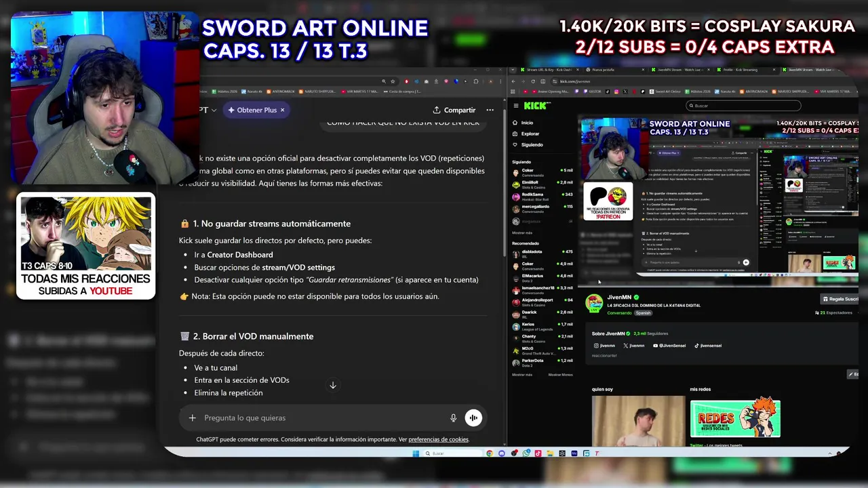Open ElmilloR followed channel

(542, 184)
